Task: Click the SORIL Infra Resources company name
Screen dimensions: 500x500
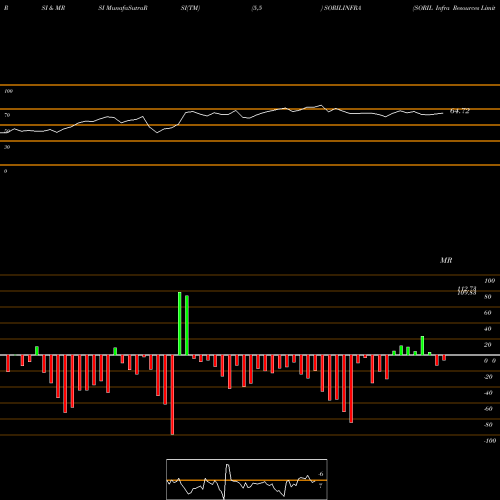Action: [x=454, y=8]
